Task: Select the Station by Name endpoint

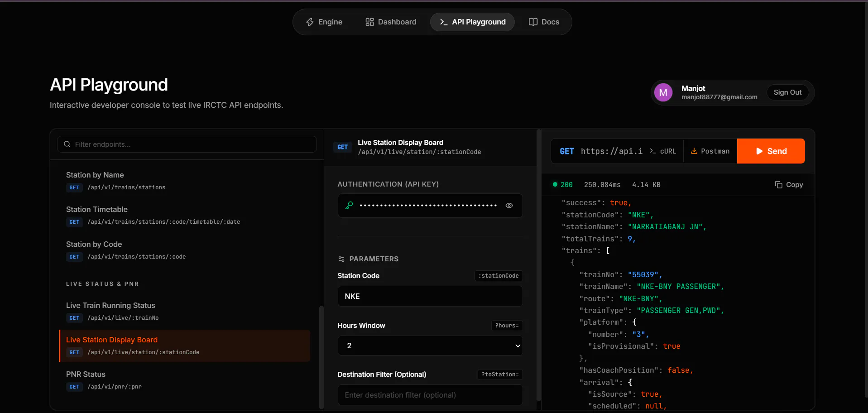Action: [185, 181]
